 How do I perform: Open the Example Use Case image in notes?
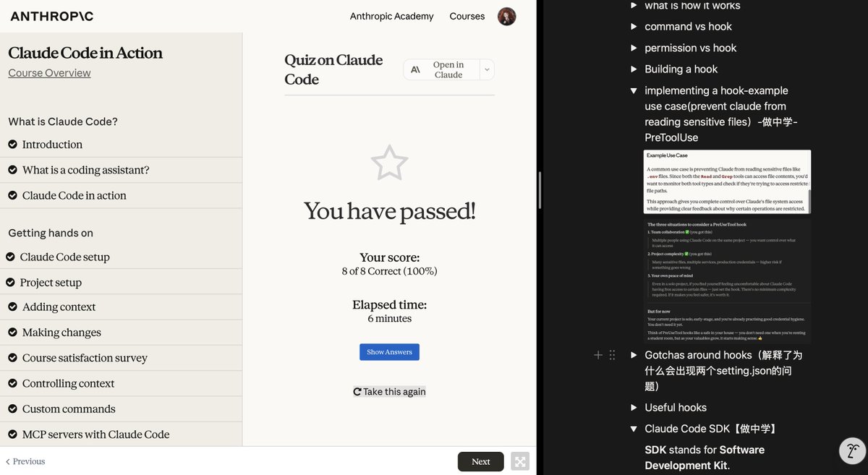coord(727,181)
